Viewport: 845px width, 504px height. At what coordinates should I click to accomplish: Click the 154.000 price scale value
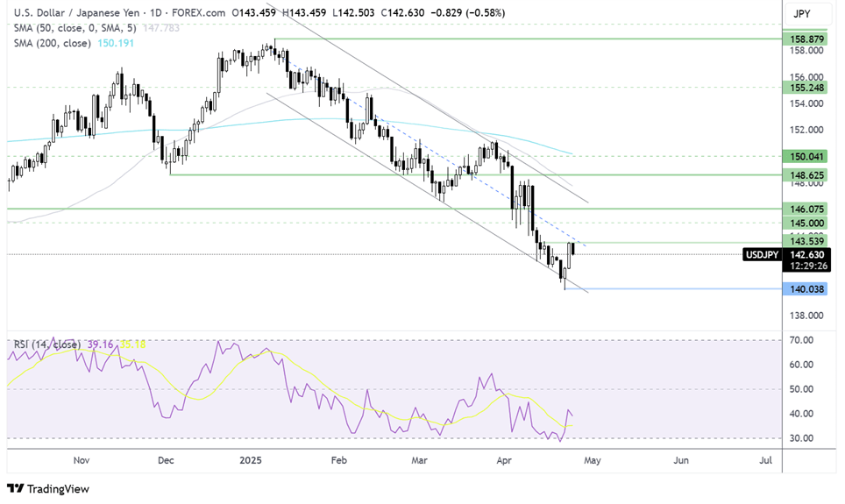[x=806, y=103]
